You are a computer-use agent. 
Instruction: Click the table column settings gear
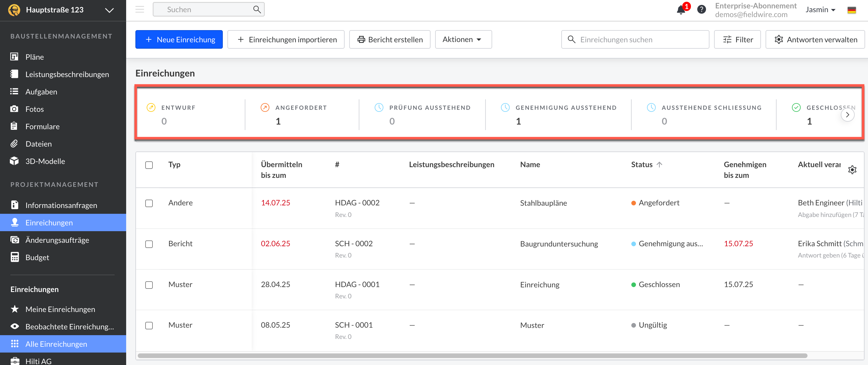[852, 170]
